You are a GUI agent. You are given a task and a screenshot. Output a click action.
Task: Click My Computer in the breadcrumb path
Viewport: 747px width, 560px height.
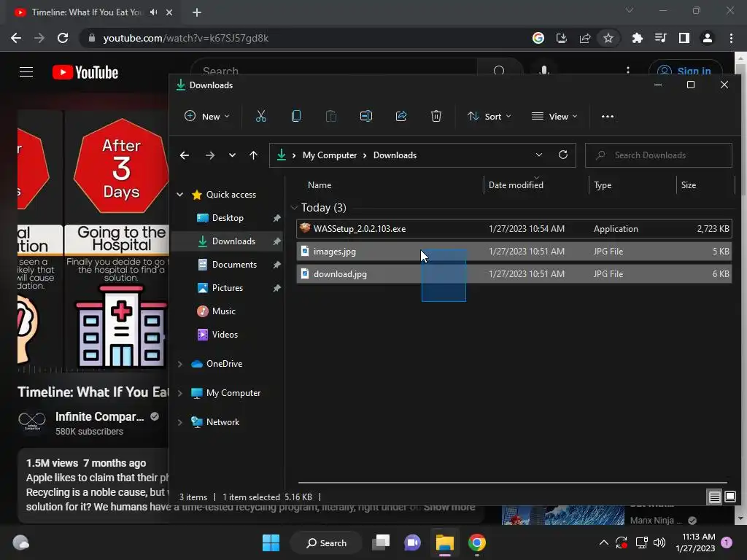[330, 155]
